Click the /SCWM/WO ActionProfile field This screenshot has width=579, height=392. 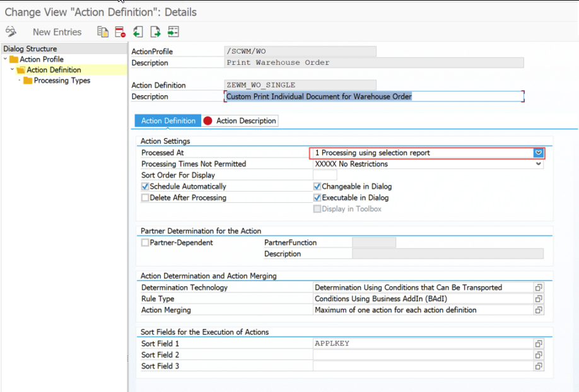coord(300,51)
